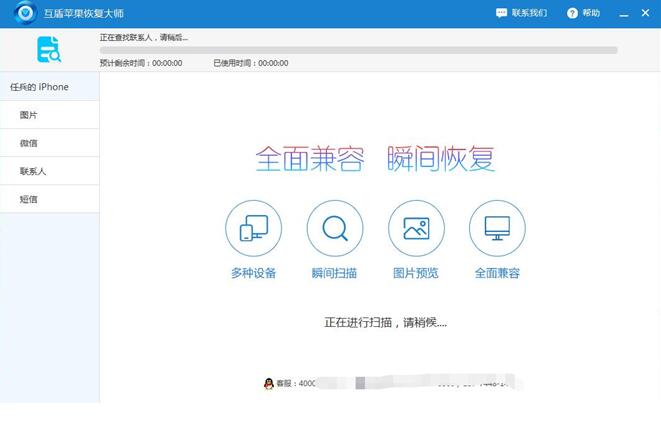Close the recovery app window
This screenshot has height=431, width=661.
pyautogui.click(x=645, y=13)
